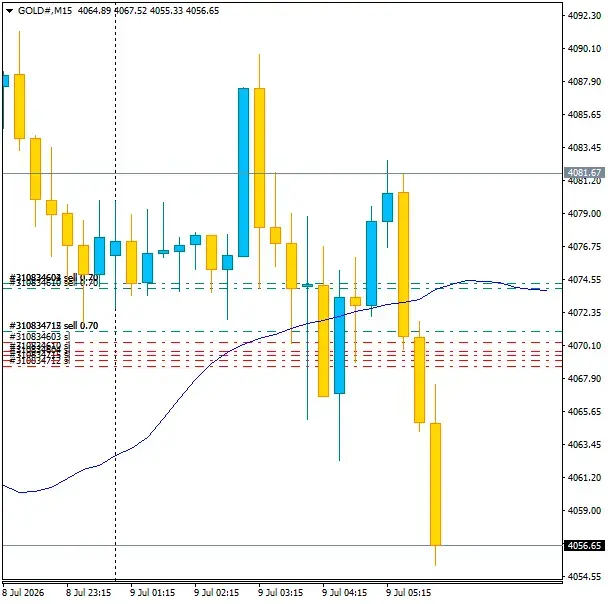Click the 4054.55 price axis label
Screen dimensions: 608x604
584,576
